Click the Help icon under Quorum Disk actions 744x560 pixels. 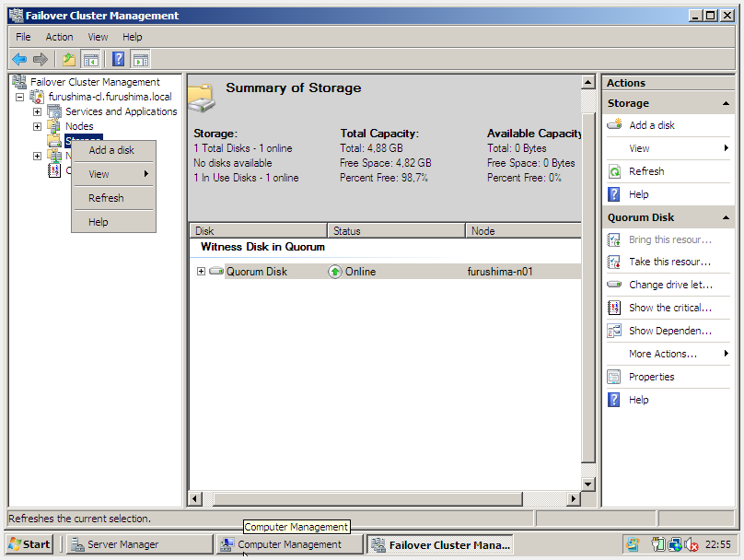pos(614,400)
